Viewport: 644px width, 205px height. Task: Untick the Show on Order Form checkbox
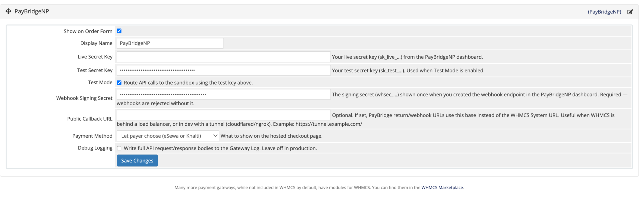coord(119,31)
